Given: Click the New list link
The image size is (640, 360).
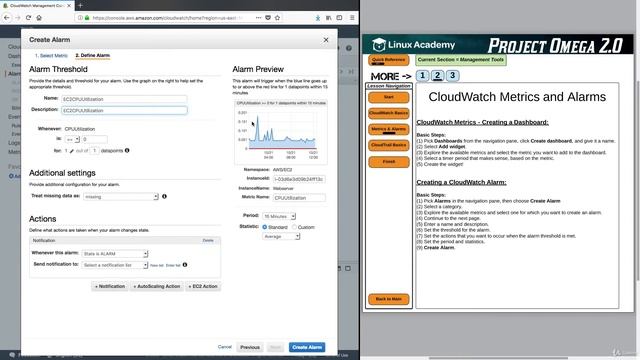Looking at the screenshot, I should pos(157,265).
